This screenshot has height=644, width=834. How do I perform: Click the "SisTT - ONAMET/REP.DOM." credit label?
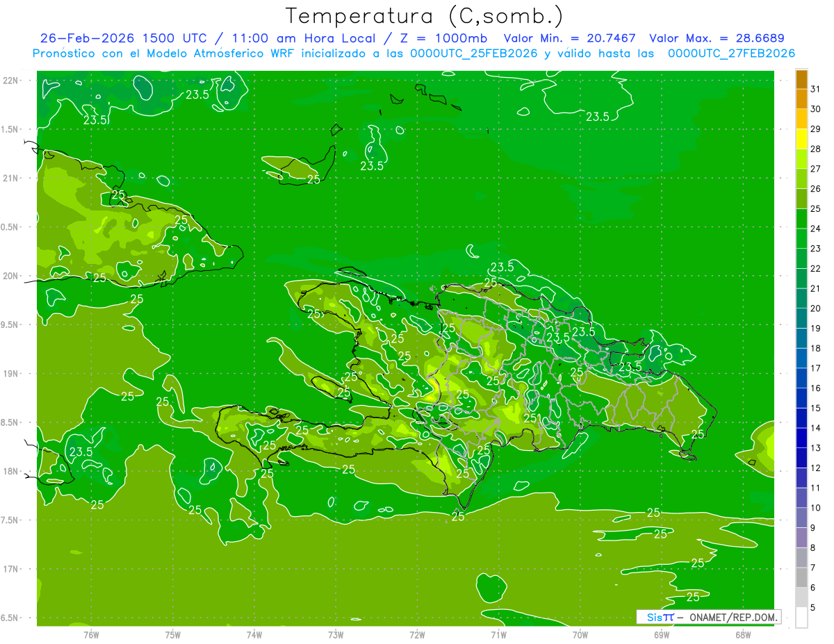(708, 617)
